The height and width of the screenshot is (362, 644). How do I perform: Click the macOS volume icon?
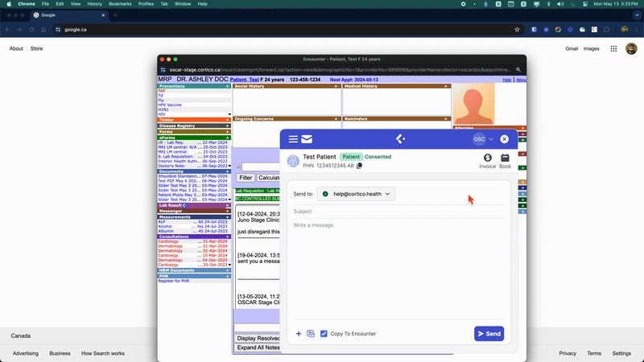560,4
